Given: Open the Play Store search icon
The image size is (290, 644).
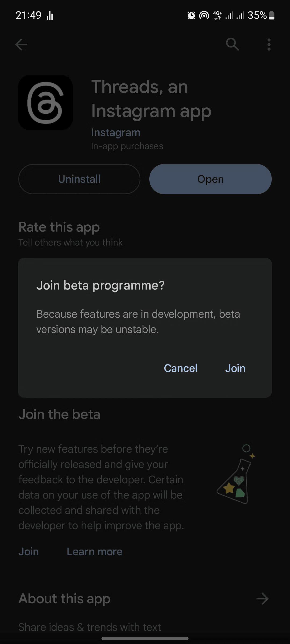Looking at the screenshot, I should tap(232, 44).
